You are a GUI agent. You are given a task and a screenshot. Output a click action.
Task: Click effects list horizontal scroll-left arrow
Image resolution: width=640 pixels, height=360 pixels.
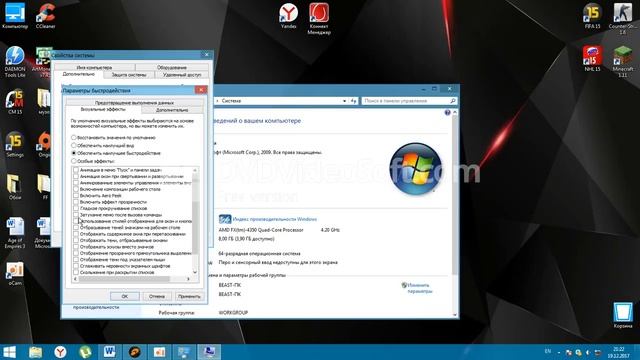[75, 279]
